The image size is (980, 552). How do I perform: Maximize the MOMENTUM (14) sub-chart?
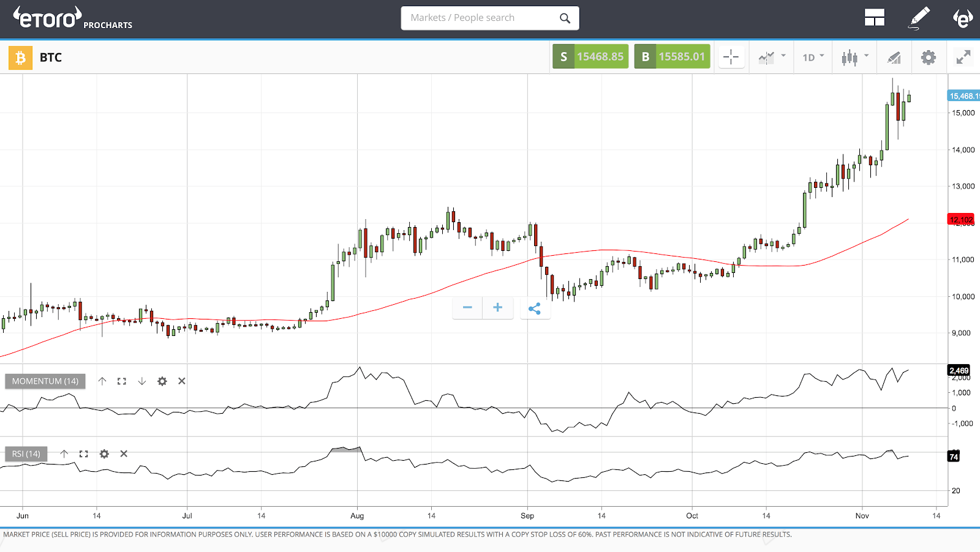pos(121,381)
